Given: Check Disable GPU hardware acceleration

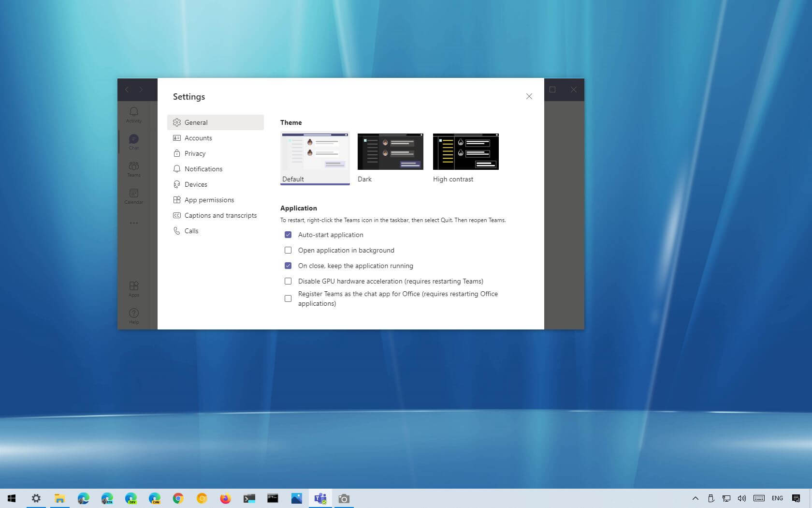Looking at the screenshot, I should (288, 281).
